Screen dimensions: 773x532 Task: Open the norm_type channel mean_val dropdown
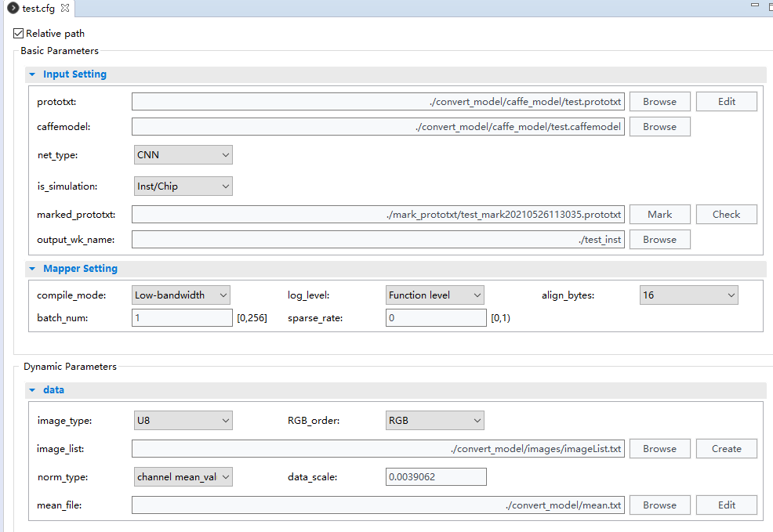click(x=183, y=477)
